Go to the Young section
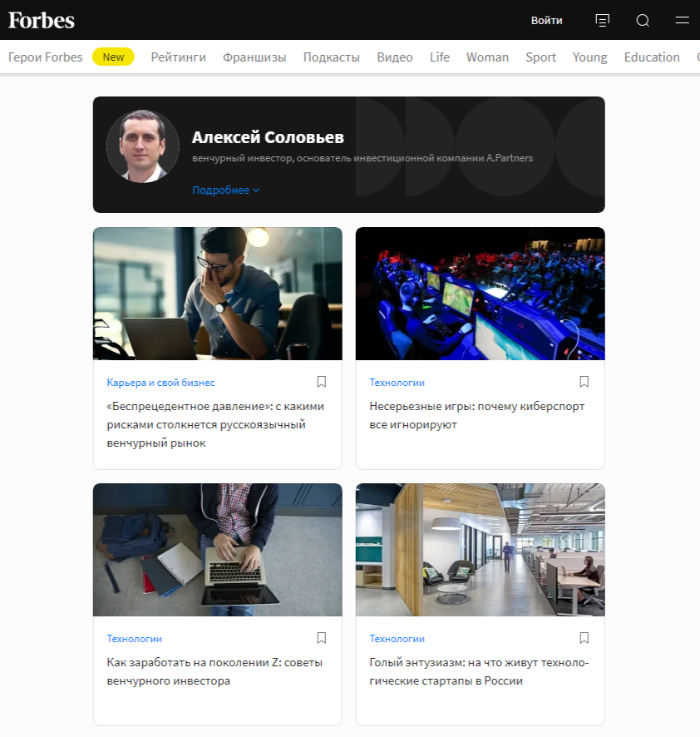700x737 pixels. coord(589,57)
